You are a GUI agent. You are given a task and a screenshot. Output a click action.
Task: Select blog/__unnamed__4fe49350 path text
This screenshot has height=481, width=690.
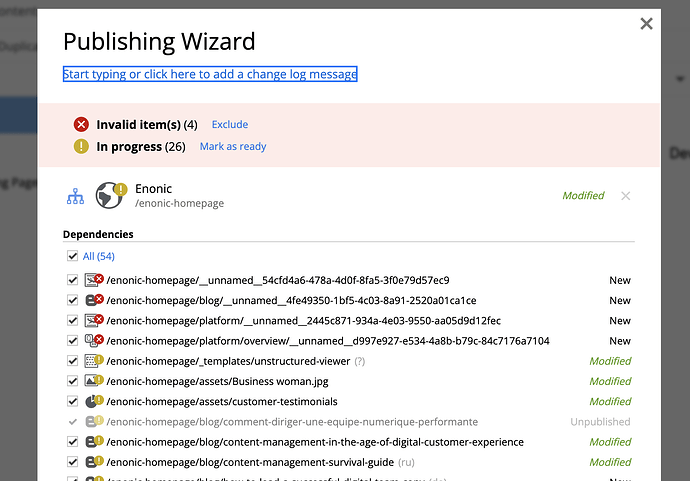(x=291, y=301)
